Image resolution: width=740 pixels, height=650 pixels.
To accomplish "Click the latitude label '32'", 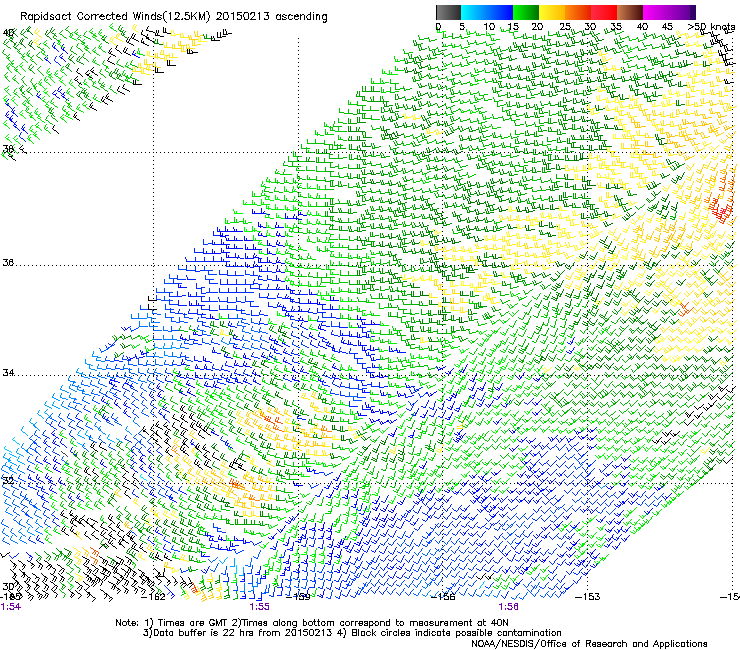I will (x=8, y=481).
